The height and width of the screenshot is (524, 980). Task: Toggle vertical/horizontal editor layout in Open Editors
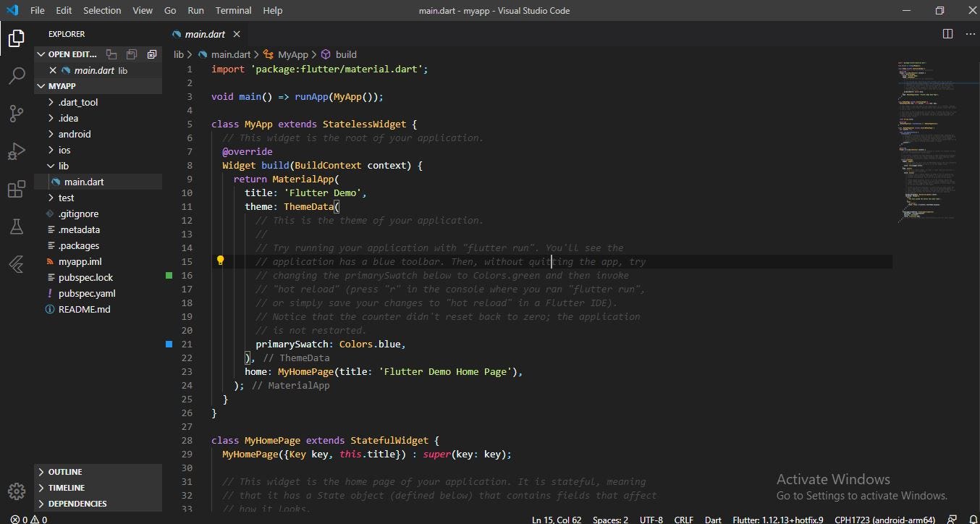(111, 54)
